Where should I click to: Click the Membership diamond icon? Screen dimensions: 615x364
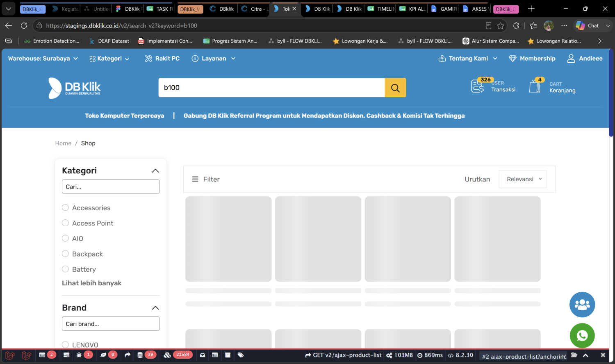pos(512,59)
